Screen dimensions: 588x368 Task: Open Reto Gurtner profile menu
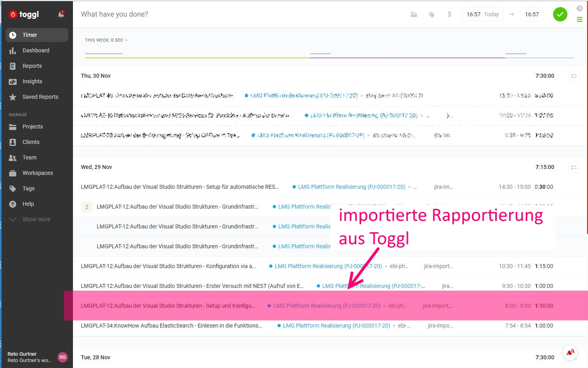37,357
